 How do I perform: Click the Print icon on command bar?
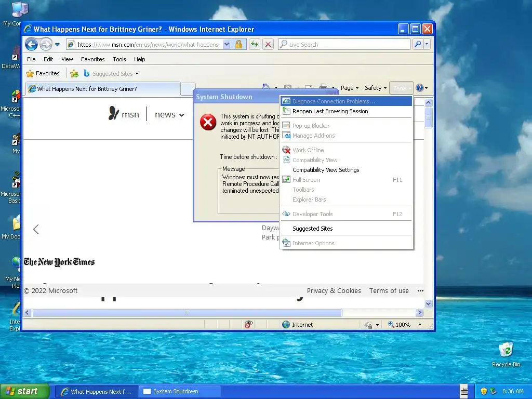click(x=323, y=87)
